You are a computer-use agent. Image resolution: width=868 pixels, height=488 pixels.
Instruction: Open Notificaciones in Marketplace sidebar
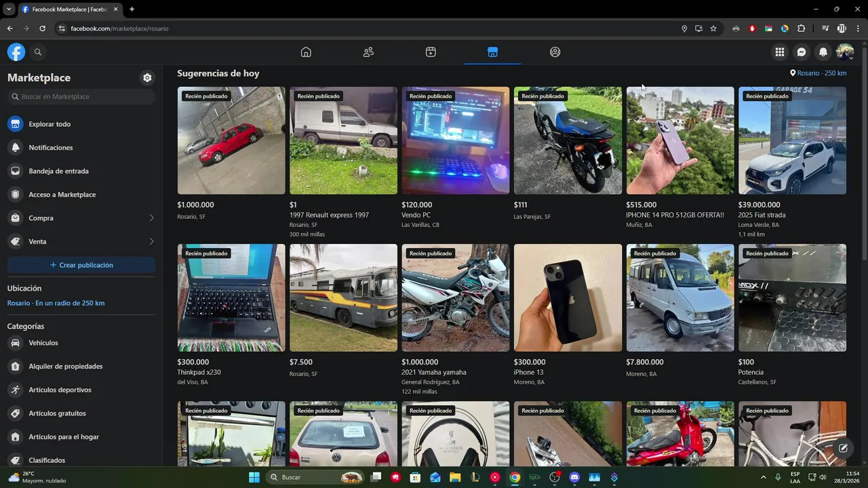point(81,148)
